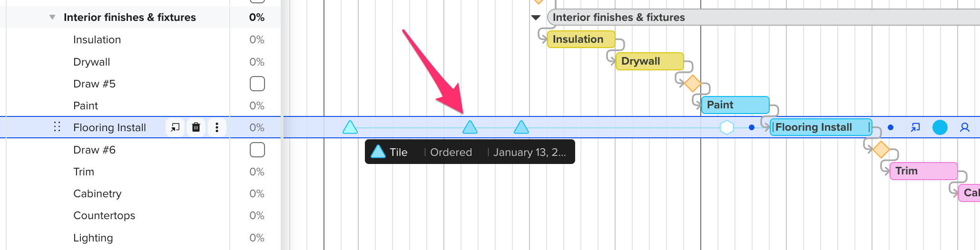The width and height of the screenshot is (980, 250).
Task: Click the open-task arrow icon beside Flooring Install
Action: 175,127
